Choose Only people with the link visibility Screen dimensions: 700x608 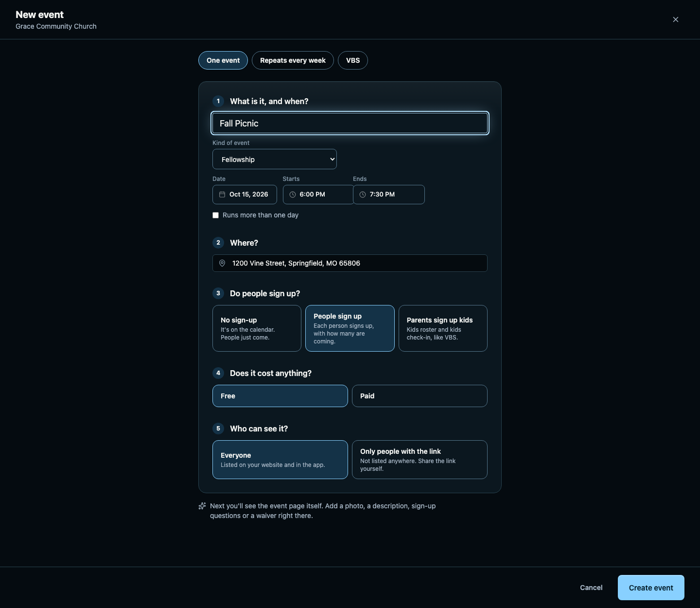[420, 460]
